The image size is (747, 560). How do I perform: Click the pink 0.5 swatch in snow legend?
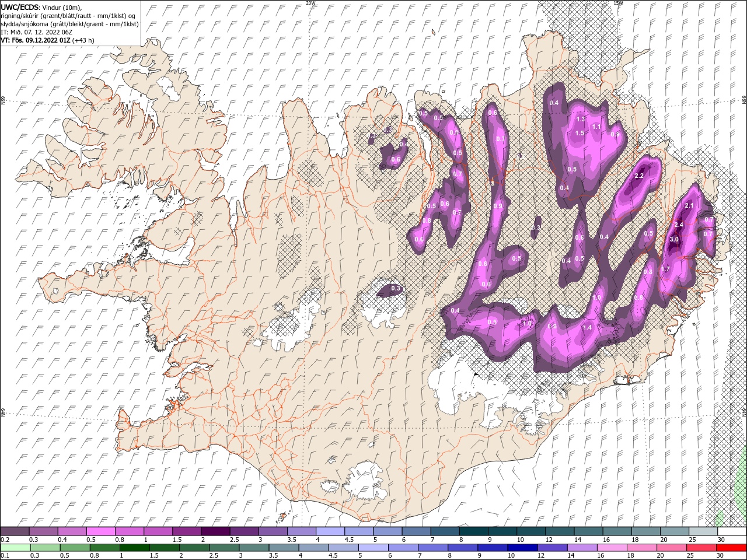102,531
